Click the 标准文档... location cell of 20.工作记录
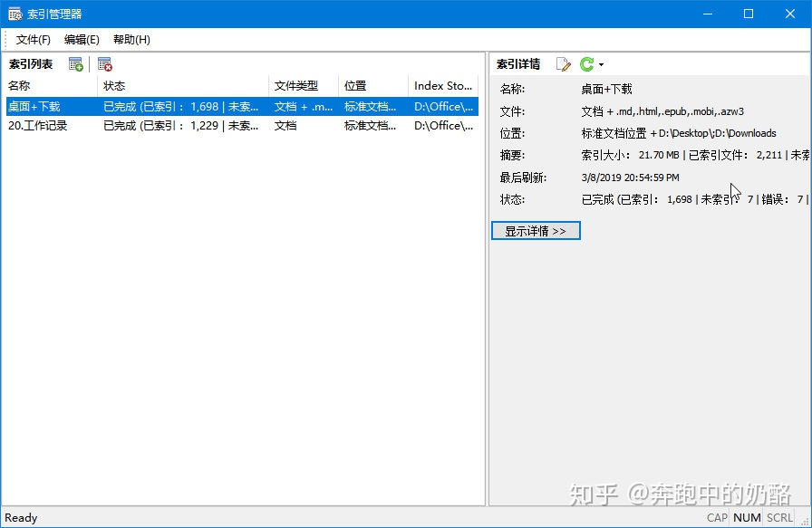812x528 pixels. pyautogui.click(x=371, y=126)
